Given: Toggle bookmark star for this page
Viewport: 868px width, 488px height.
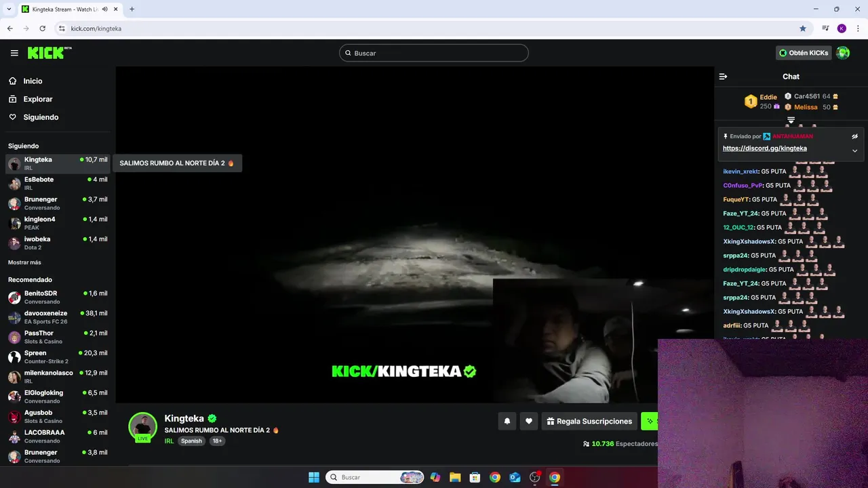Looking at the screenshot, I should pos(803,28).
